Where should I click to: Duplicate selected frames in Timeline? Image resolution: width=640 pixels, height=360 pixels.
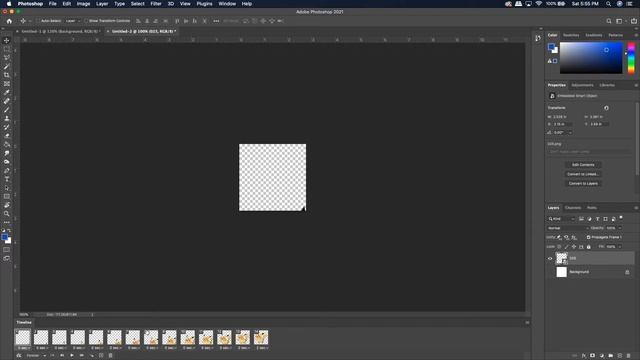(x=101, y=356)
